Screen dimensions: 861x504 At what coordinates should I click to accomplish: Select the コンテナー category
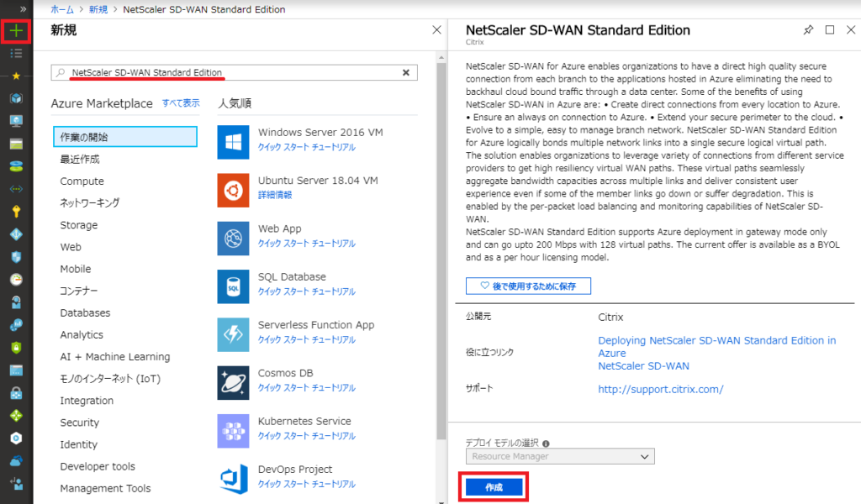(x=78, y=291)
